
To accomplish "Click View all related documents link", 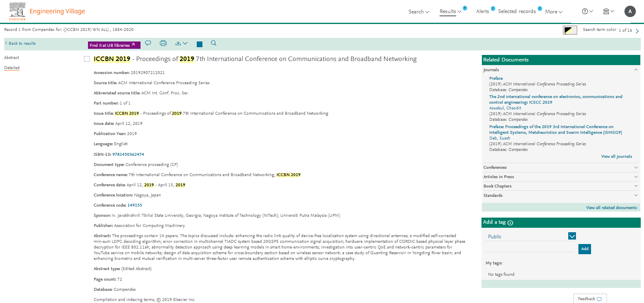I will (611, 208).
